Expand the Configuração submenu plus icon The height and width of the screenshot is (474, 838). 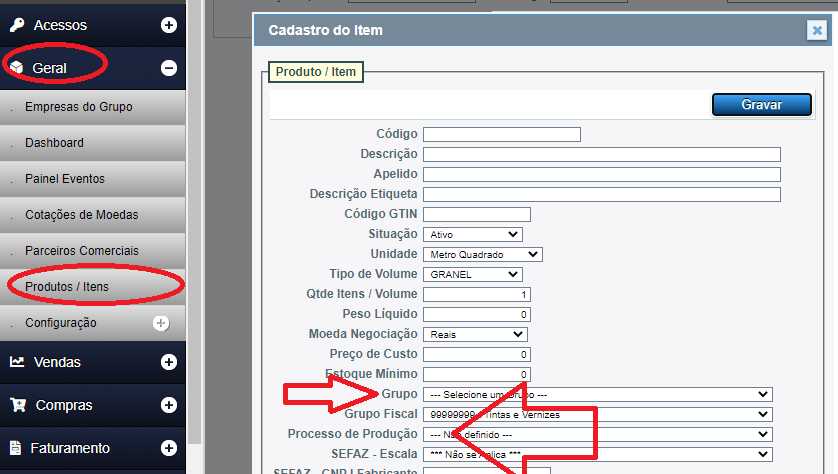(x=160, y=323)
